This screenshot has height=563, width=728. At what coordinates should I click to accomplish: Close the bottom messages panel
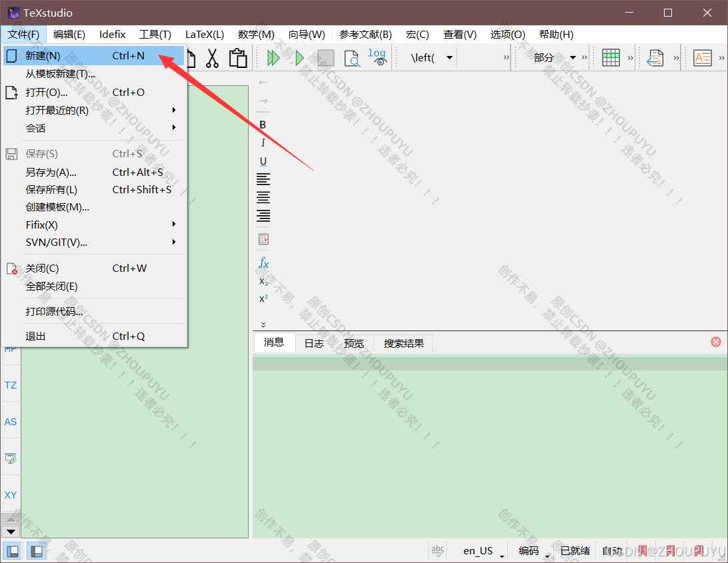pyautogui.click(x=716, y=342)
